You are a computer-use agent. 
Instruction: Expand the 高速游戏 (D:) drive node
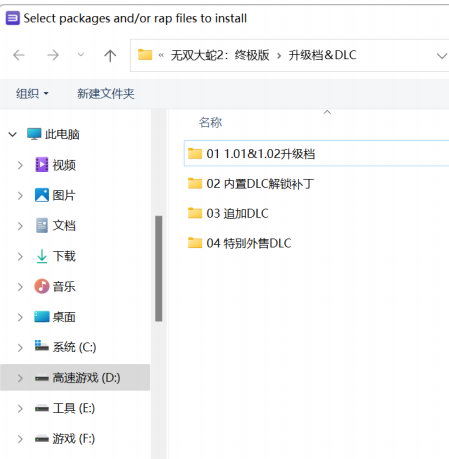[20, 378]
